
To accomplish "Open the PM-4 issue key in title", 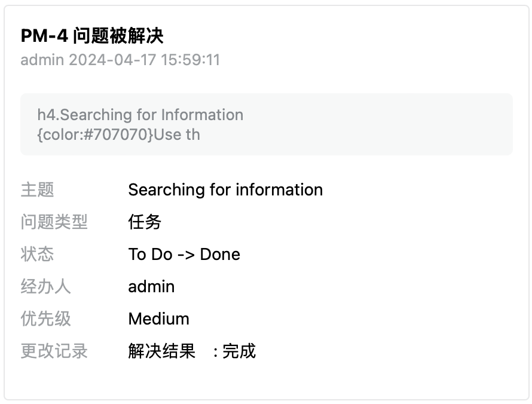I will tap(44, 36).
